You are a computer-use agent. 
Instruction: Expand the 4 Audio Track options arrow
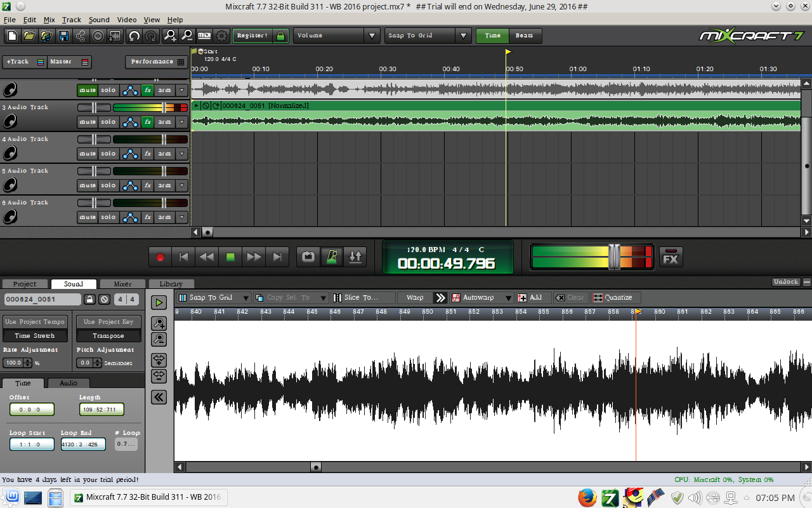183,154
